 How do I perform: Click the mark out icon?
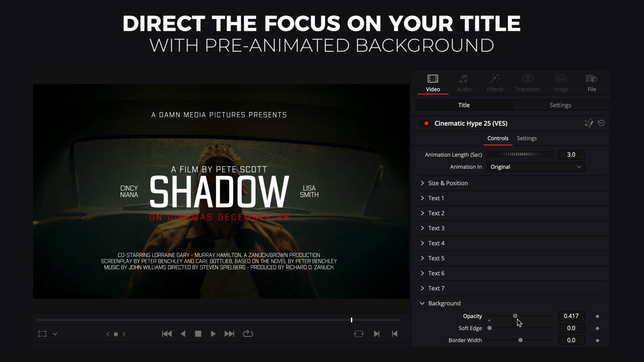tap(394, 334)
